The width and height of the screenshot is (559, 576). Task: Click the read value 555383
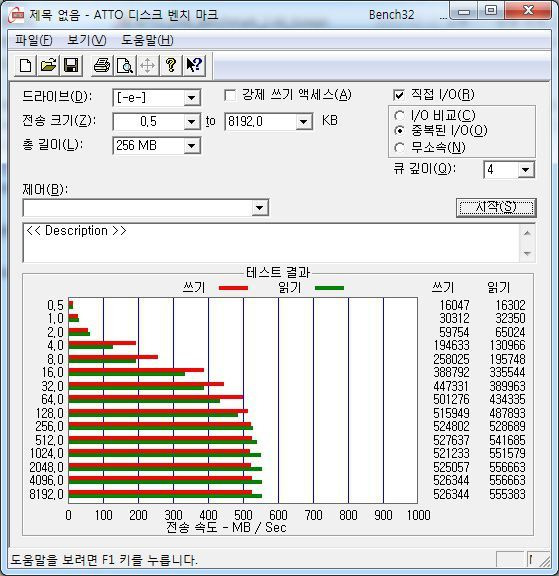tap(507, 494)
